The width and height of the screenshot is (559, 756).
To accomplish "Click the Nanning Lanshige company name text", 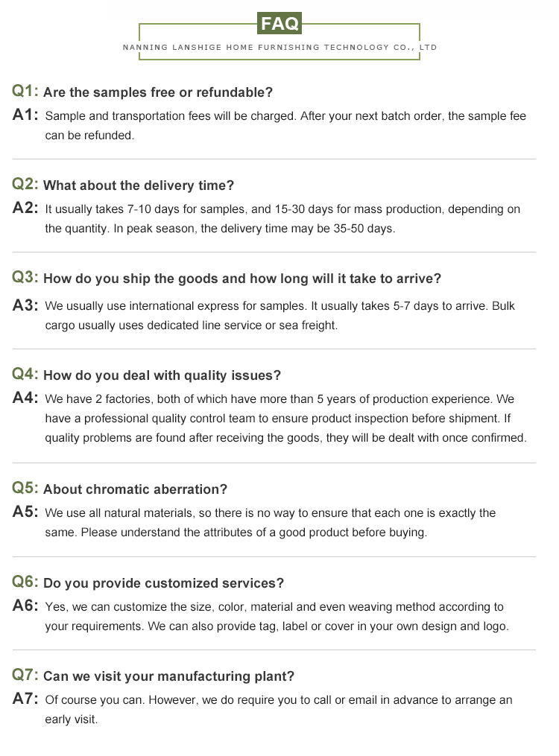I will [x=279, y=48].
